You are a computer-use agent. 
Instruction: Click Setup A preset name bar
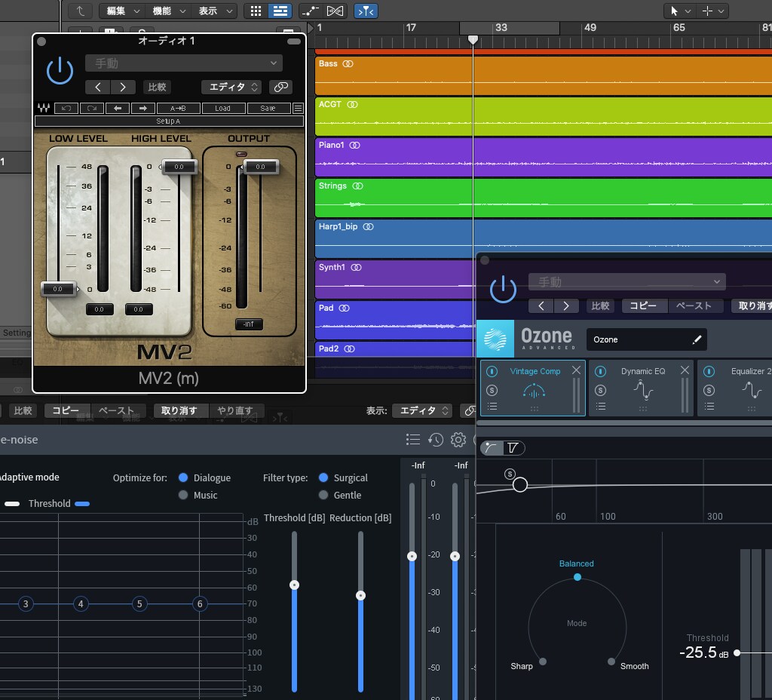click(168, 121)
